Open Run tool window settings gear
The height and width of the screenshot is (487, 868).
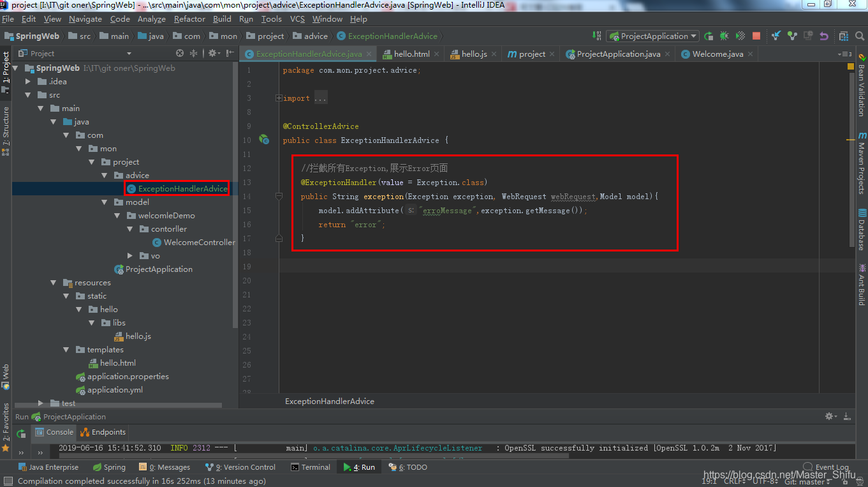tap(830, 416)
